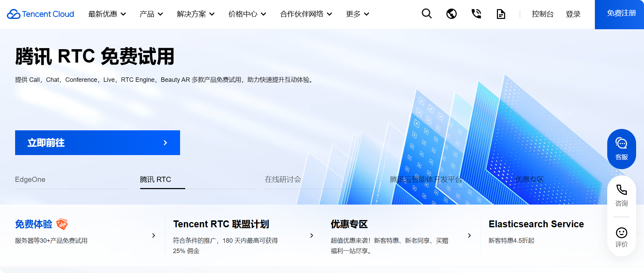Expand the 最新优惠 dropdown menu

point(107,14)
